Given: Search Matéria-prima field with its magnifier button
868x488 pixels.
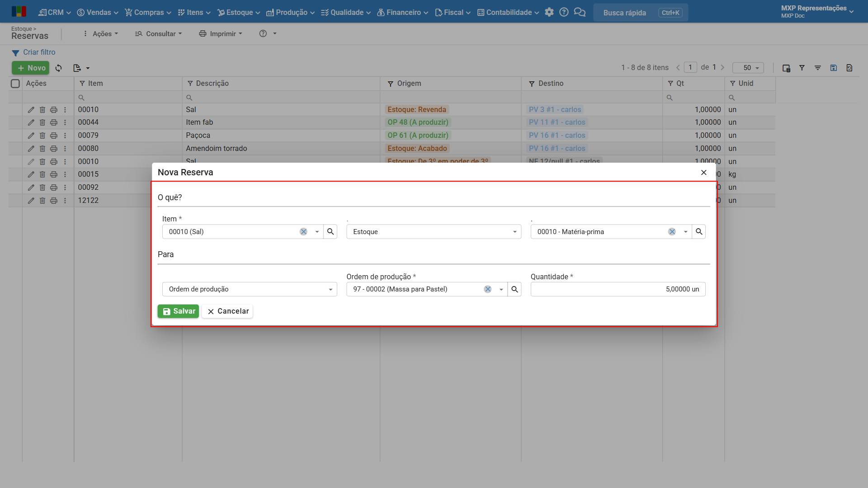Looking at the screenshot, I should click(699, 232).
